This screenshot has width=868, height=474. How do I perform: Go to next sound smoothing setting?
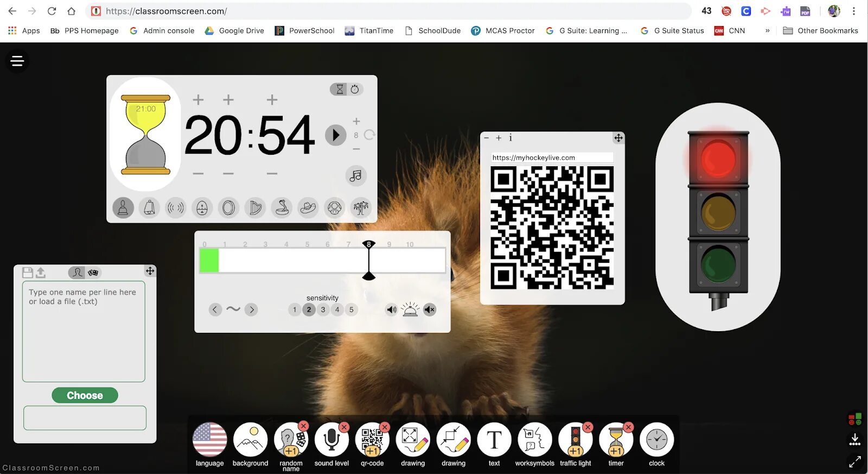(x=251, y=309)
